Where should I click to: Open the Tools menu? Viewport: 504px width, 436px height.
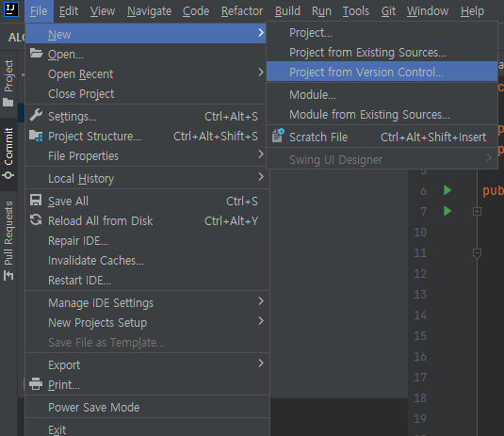tap(356, 11)
